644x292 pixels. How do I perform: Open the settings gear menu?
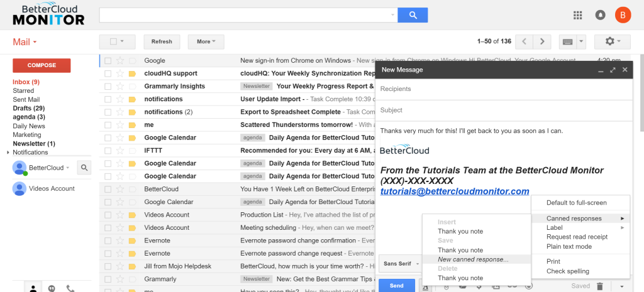[613, 41]
